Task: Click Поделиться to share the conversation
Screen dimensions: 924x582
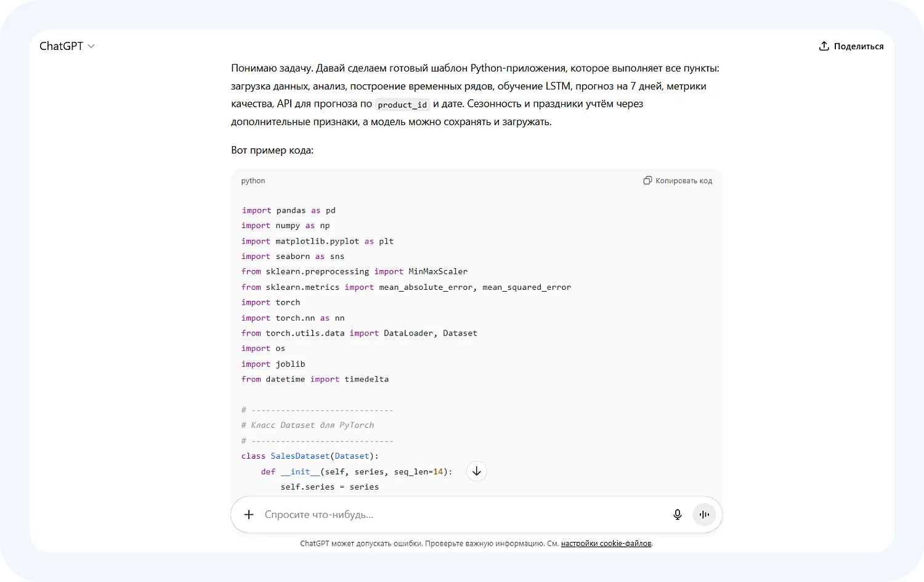Action: click(x=859, y=46)
